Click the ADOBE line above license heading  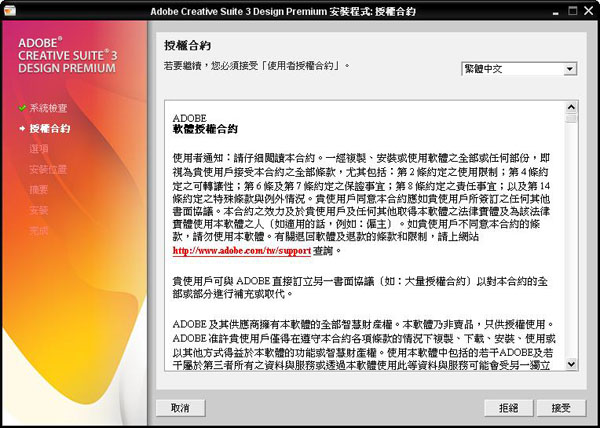[189, 118]
